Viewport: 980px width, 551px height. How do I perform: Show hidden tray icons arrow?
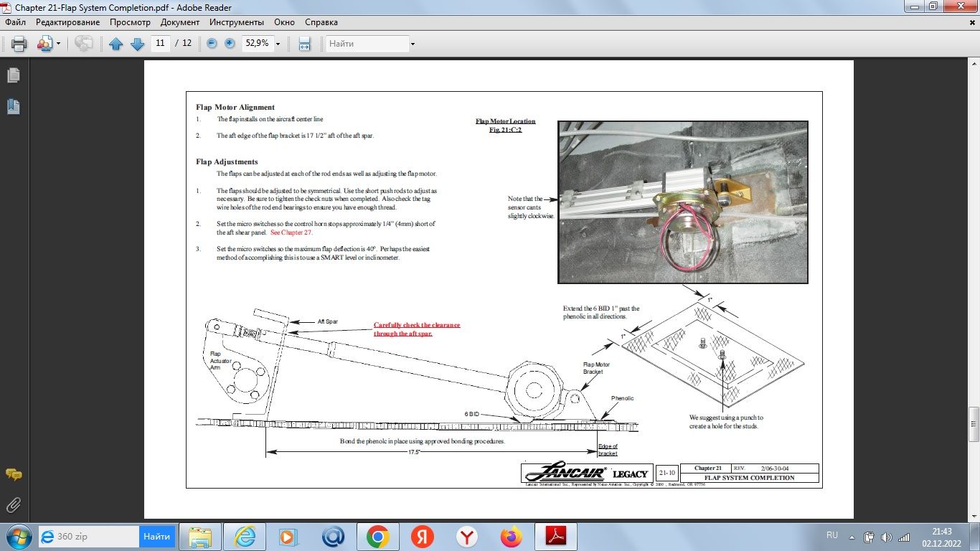(852, 537)
